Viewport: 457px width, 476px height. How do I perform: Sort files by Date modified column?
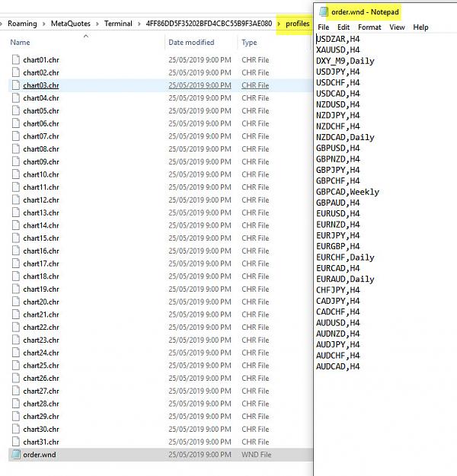tap(191, 43)
